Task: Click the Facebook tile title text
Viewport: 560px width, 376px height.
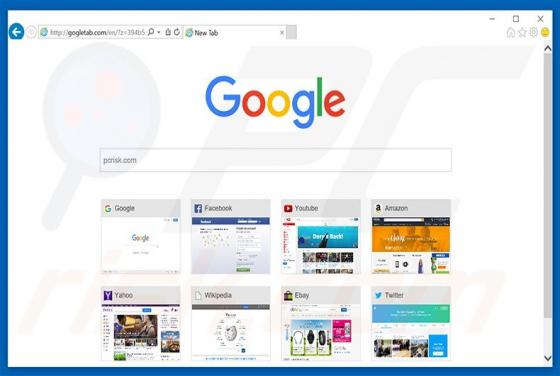Action: point(218,208)
